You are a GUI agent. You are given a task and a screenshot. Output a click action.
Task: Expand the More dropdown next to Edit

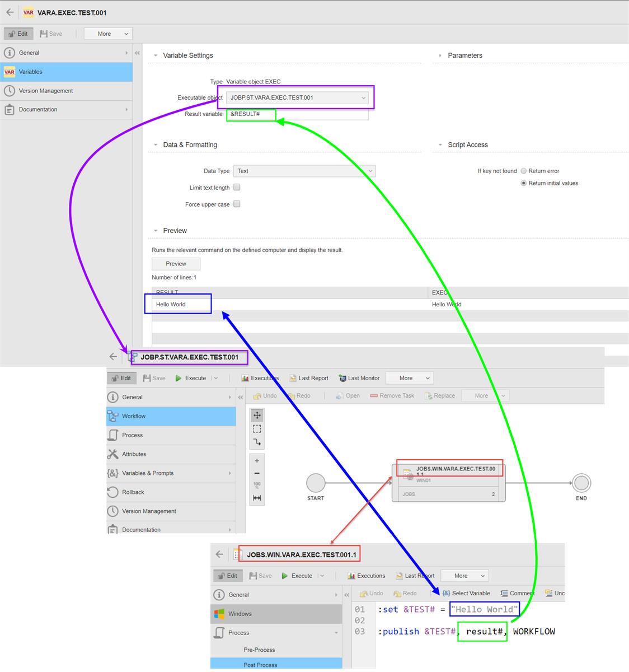click(107, 33)
